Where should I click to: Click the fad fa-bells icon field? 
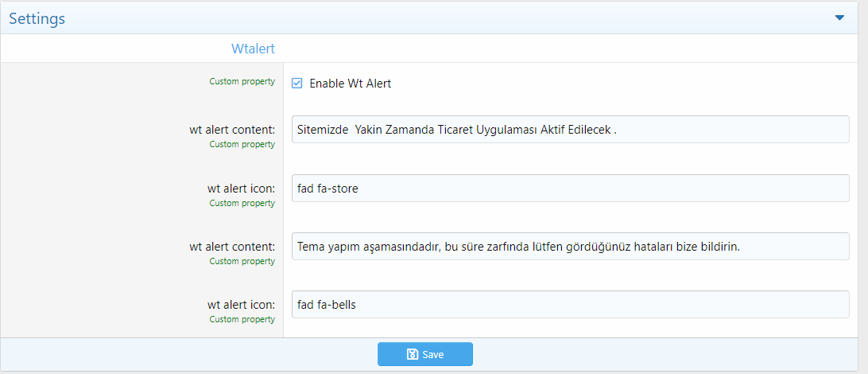tap(570, 304)
